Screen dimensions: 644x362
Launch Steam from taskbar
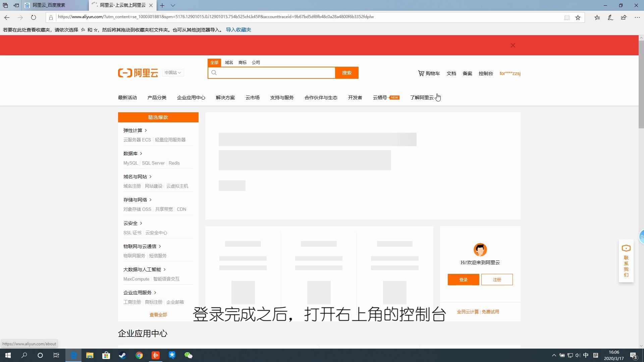(122, 355)
